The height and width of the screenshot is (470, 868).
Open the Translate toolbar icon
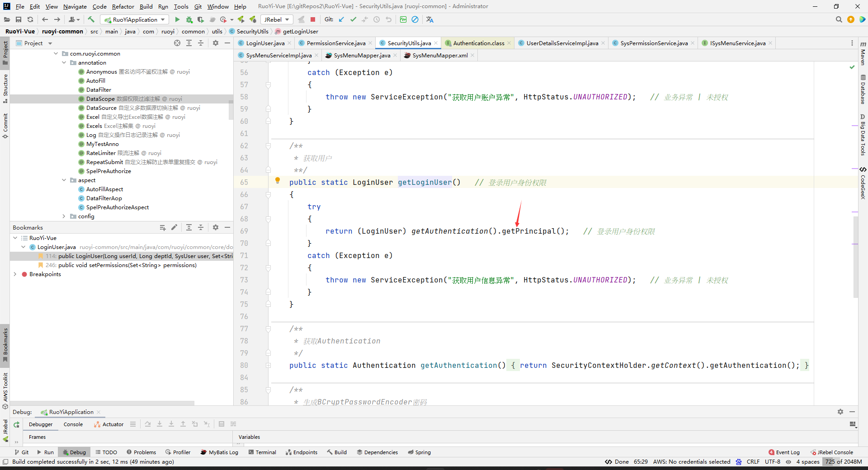pyautogui.click(x=429, y=19)
